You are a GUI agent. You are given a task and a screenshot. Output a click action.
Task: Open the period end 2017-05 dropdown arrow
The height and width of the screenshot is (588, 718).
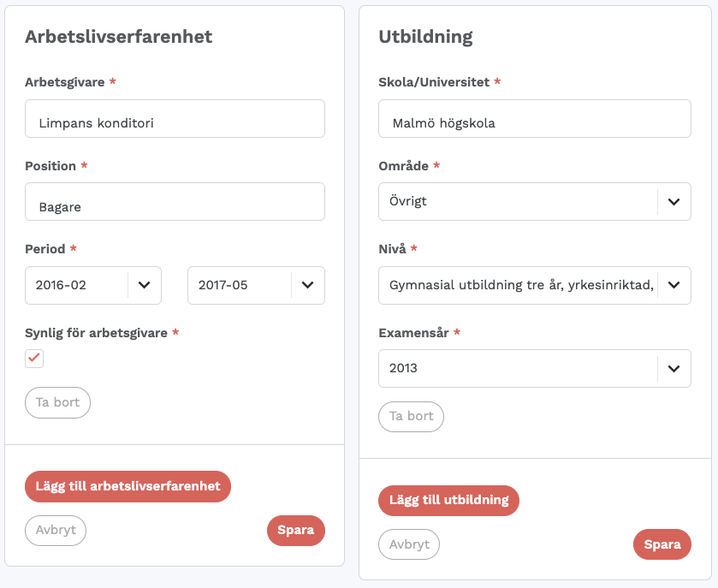(308, 285)
